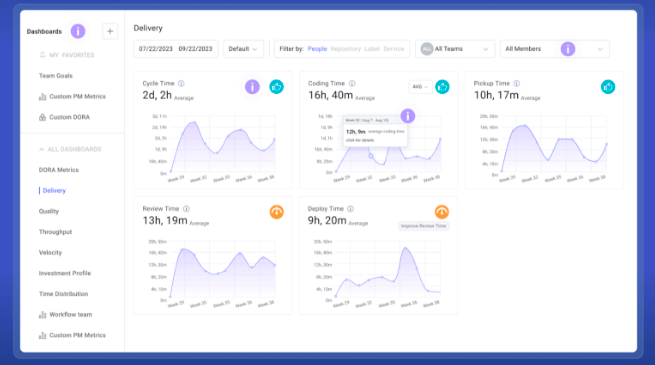The height and width of the screenshot is (365, 655).
Task: Click the Pickup Time value 10h, 17m
Action: pyautogui.click(x=496, y=95)
